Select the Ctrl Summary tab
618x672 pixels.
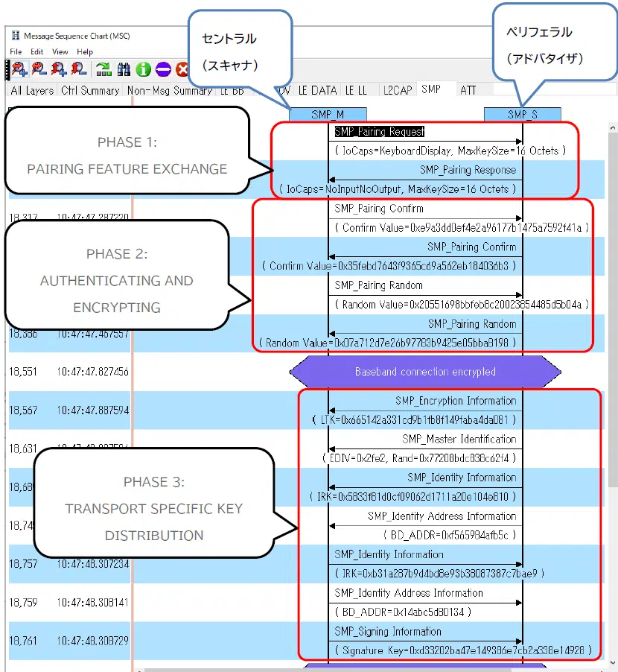click(x=90, y=90)
